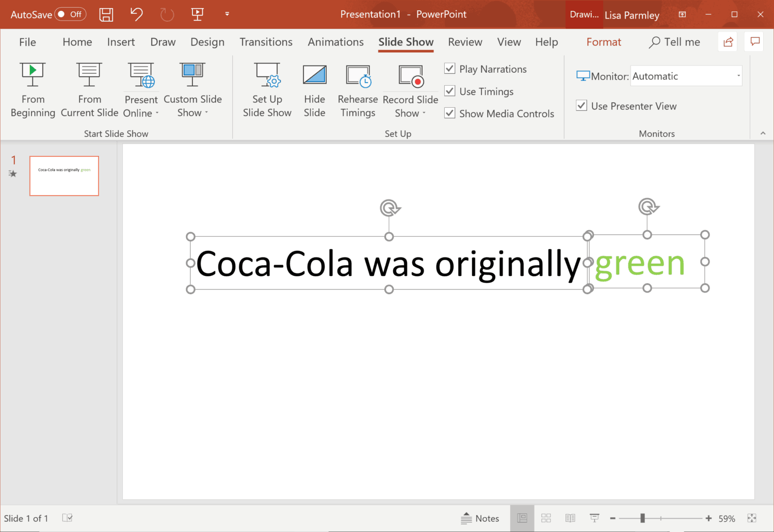This screenshot has height=532, width=774.
Task: Start show From Current Slide
Action: pos(90,90)
